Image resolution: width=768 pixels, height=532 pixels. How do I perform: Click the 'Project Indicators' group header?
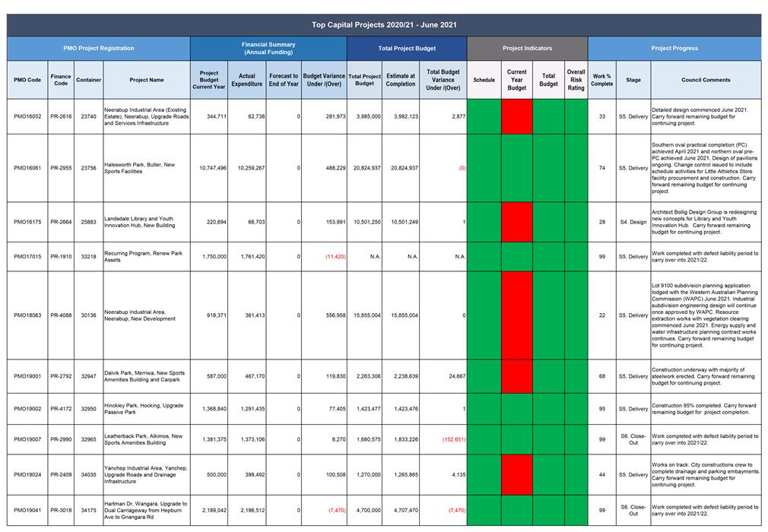(527, 49)
